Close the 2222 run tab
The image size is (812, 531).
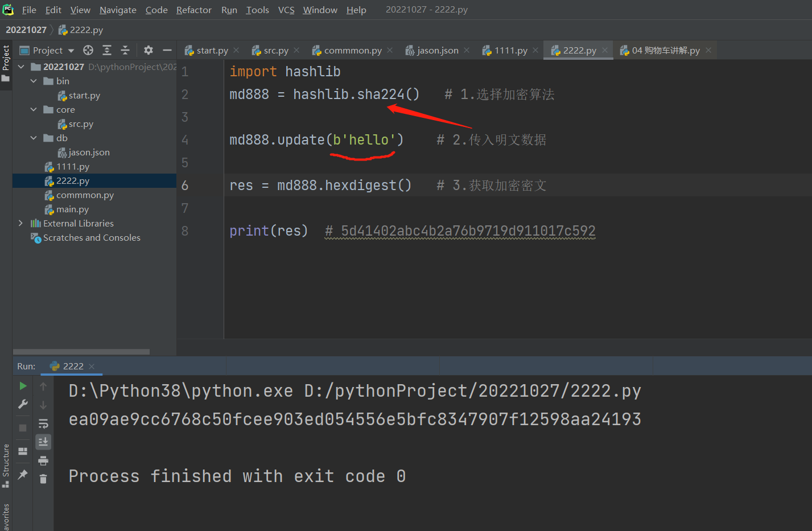(x=92, y=367)
